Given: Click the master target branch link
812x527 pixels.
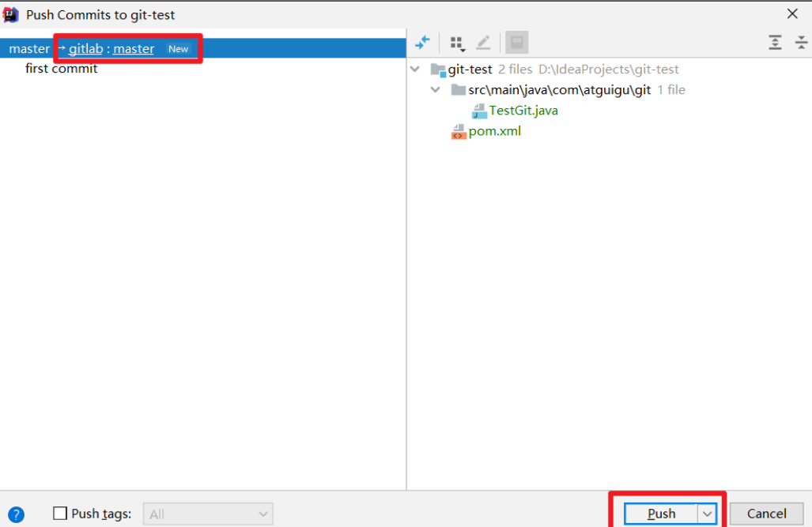Looking at the screenshot, I should point(134,49).
